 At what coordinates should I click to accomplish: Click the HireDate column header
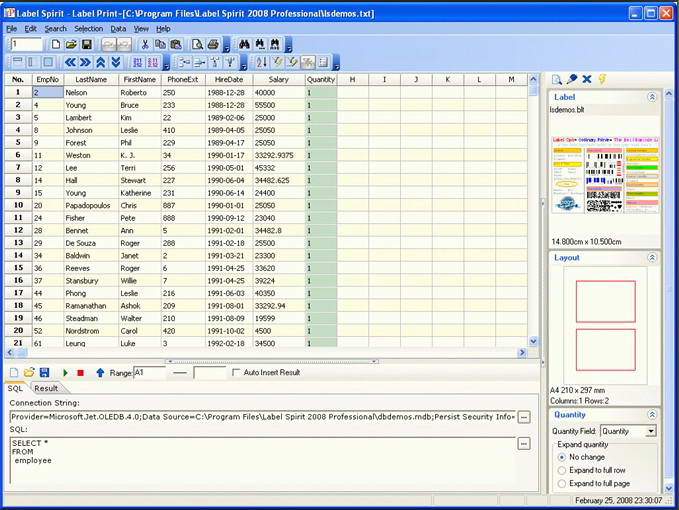pos(229,80)
